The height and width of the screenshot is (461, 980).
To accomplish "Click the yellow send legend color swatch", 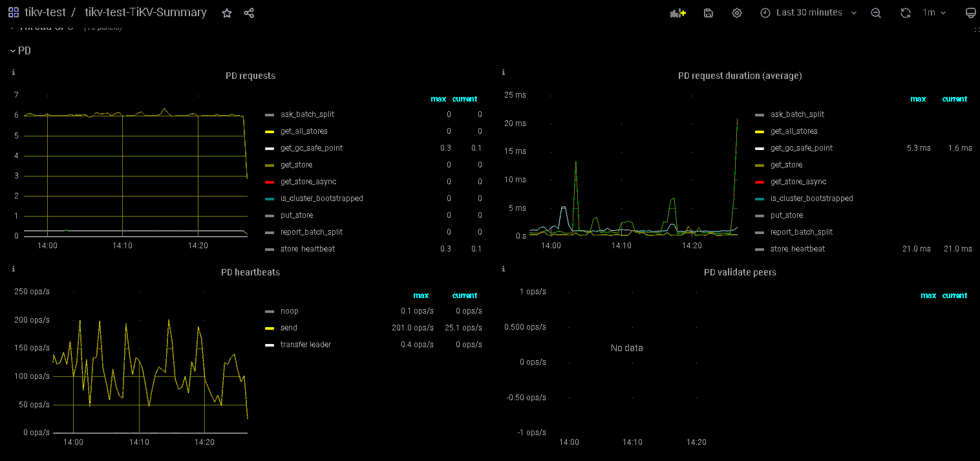I will click(270, 328).
